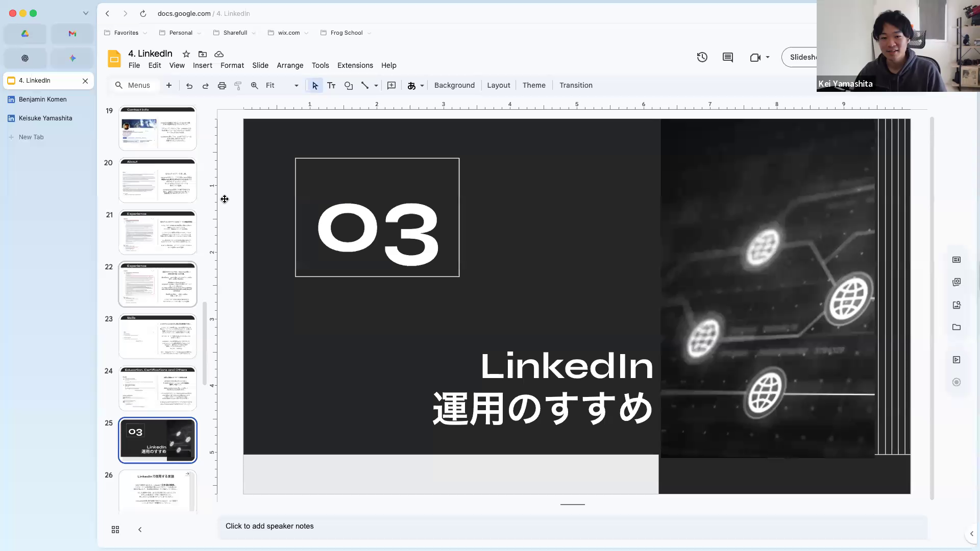Click the filmstrip vertical scrollbar
This screenshot has width=980, height=551.
pos(205,343)
